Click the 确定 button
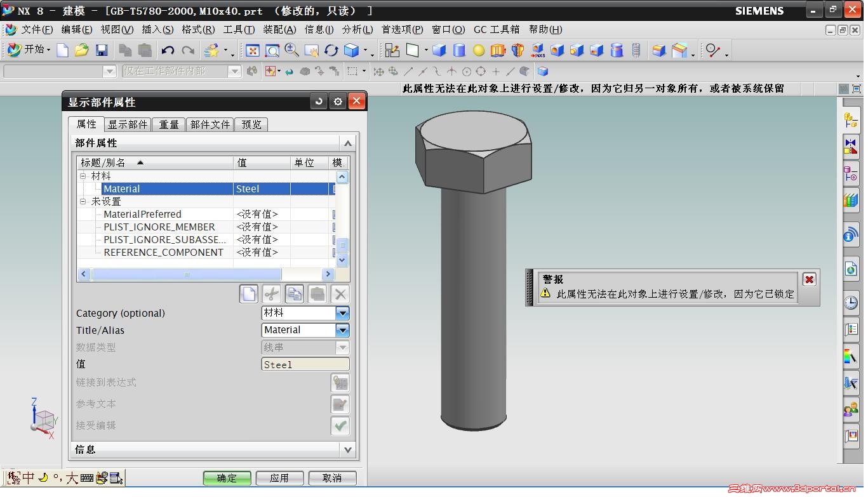Screen dimensions: 868x497 (227, 478)
